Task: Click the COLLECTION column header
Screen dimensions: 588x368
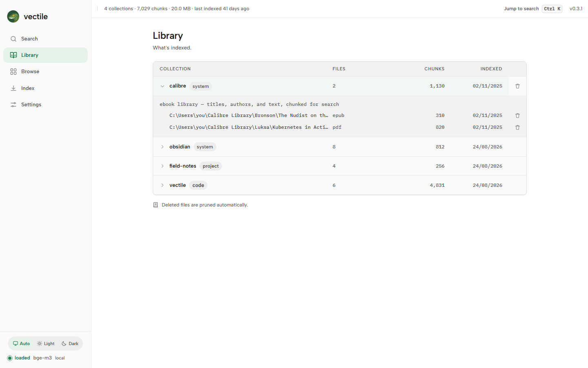Action: [x=175, y=69]
